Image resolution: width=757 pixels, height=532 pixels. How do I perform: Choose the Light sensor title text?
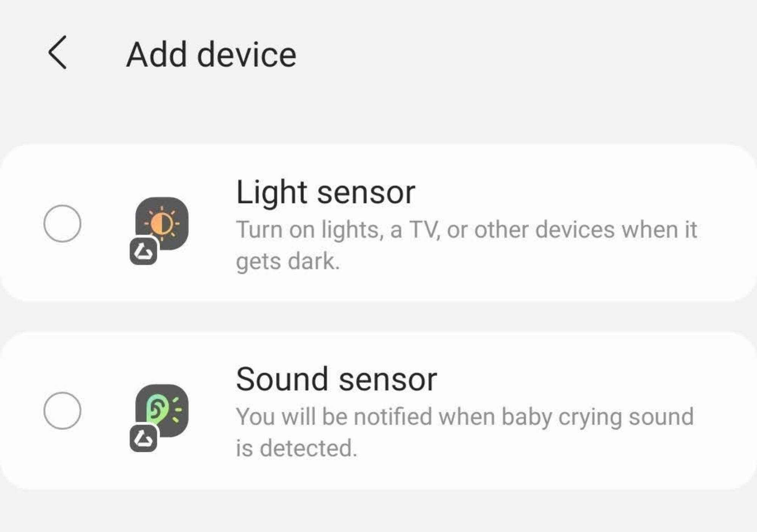click(326, 192)
